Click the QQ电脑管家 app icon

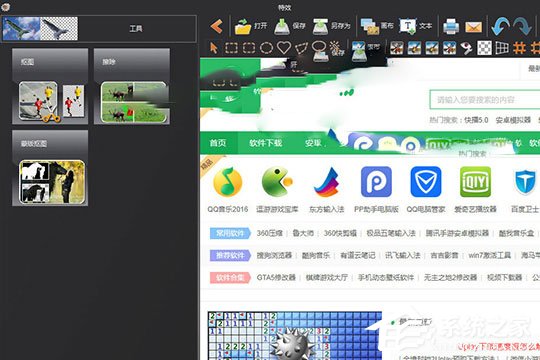click(426, 182)
